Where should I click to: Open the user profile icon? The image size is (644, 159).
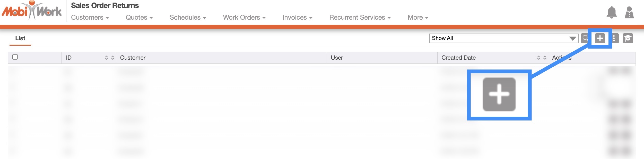pyautogui.click(x=629, y=12)
